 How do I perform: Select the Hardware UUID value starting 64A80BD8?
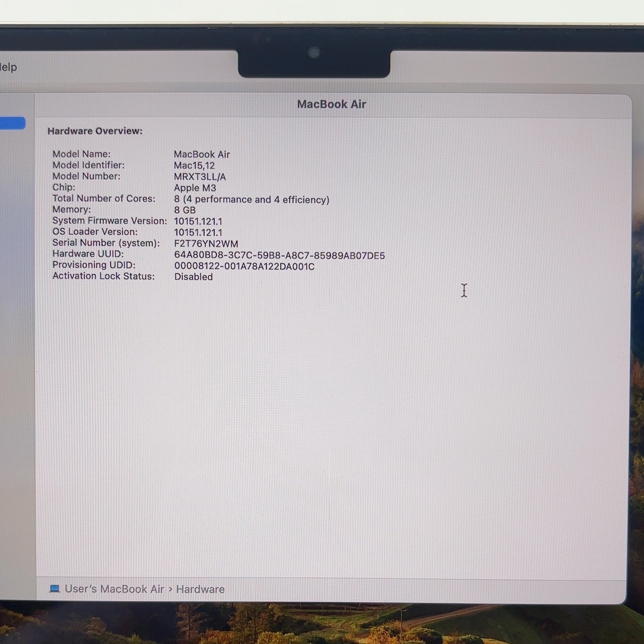point(279,255)
